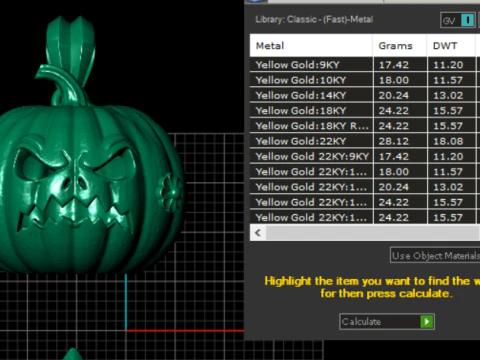Click the 11.57 DWT cell for Yellow Gold:10KY
This screenshot has height=360, width=480.
click(x=451, y=80)
